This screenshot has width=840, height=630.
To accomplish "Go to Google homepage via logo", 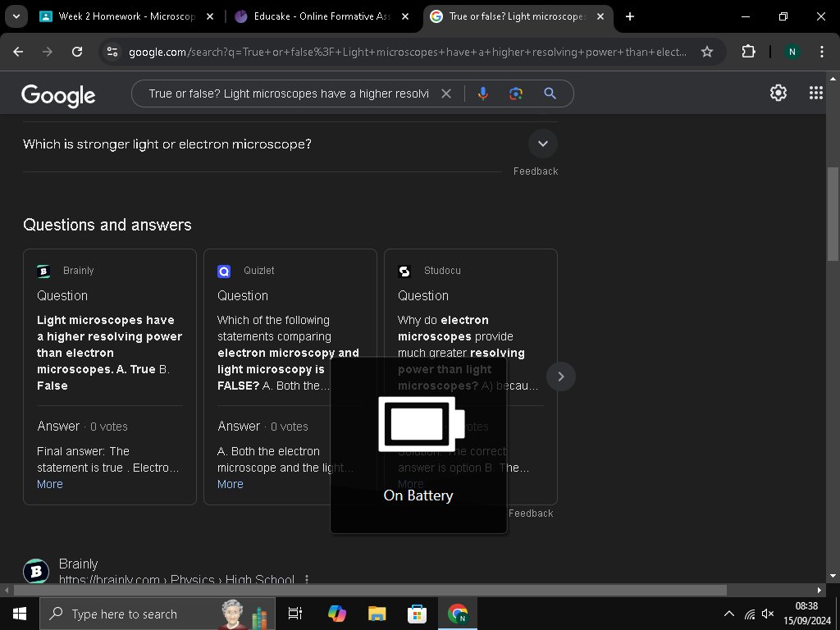I will pyautogui.click(x=58, y=95).
